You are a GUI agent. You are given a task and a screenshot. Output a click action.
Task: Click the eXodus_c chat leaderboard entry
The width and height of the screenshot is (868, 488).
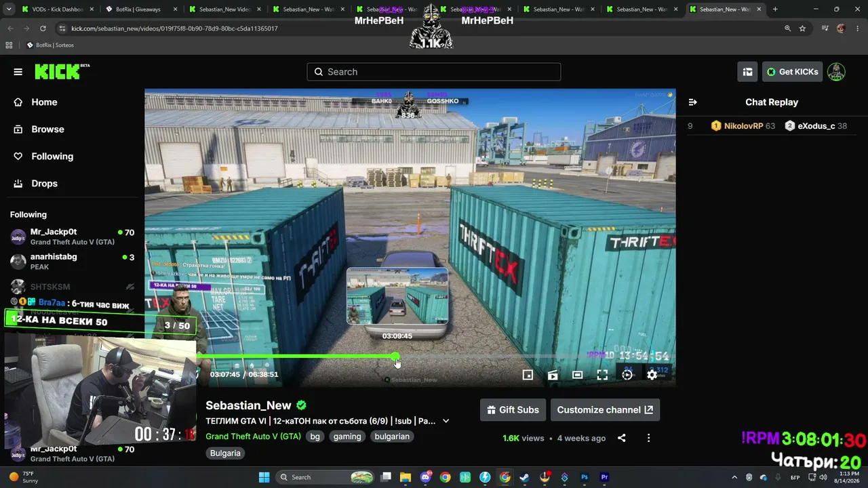point(816,126)
